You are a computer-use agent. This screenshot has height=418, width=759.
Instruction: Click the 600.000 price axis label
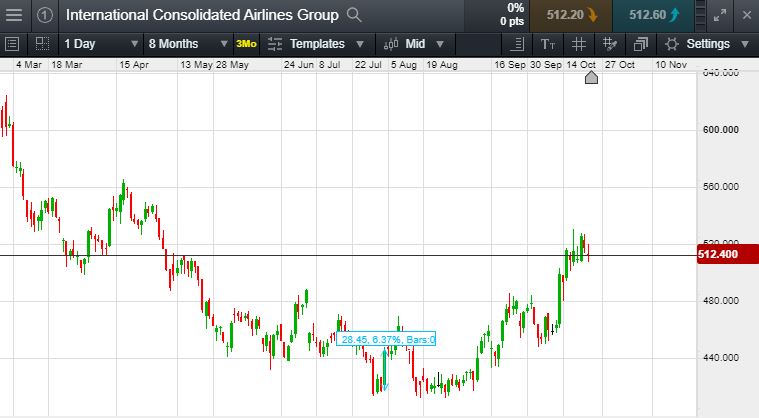coord(721,130)
